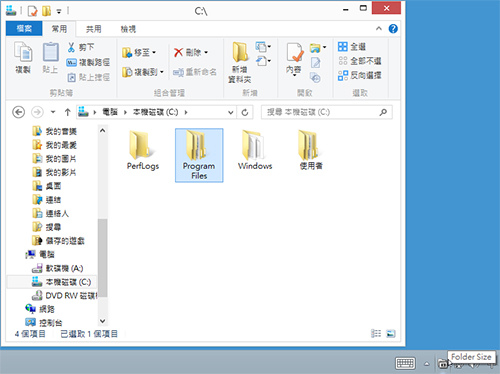Click Select none (全部不選)
The width and height of the screenshot is (500, 374).
360,61
